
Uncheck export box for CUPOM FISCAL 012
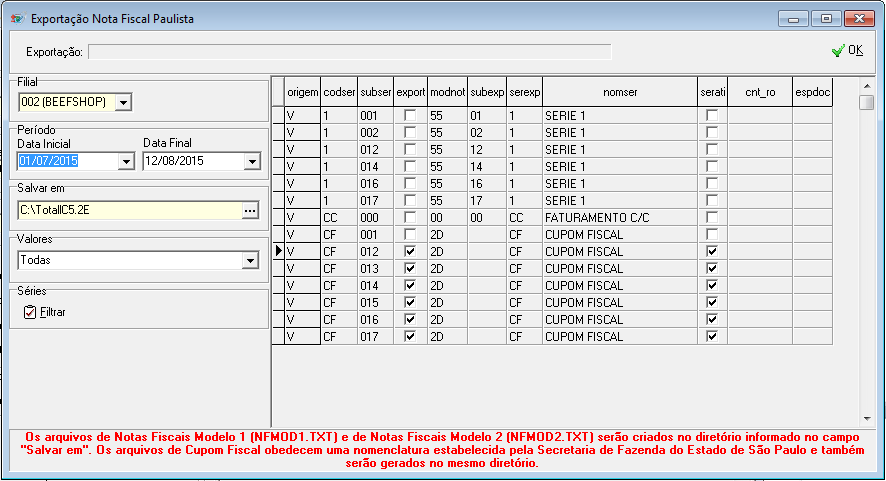click(x=410, y=252)
